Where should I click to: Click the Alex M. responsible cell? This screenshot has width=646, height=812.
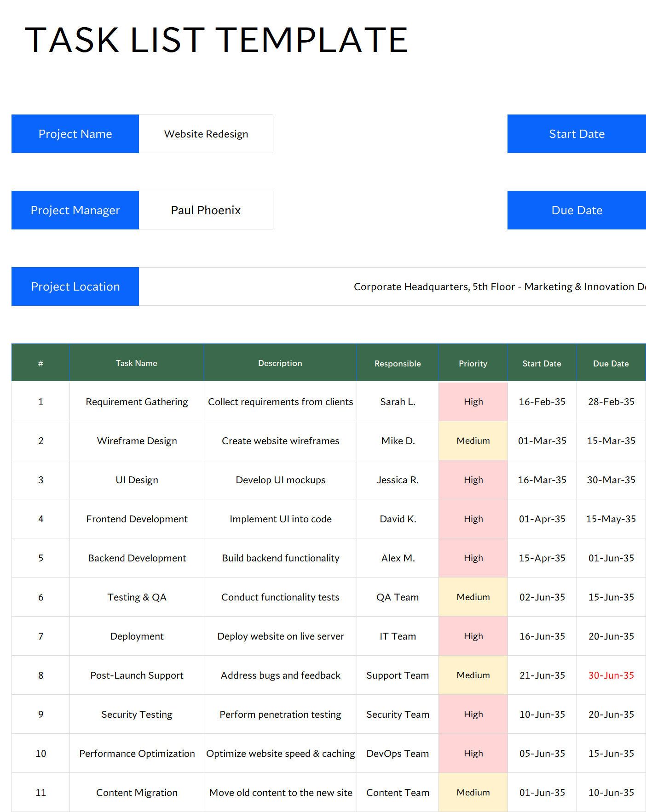(398, 558)
